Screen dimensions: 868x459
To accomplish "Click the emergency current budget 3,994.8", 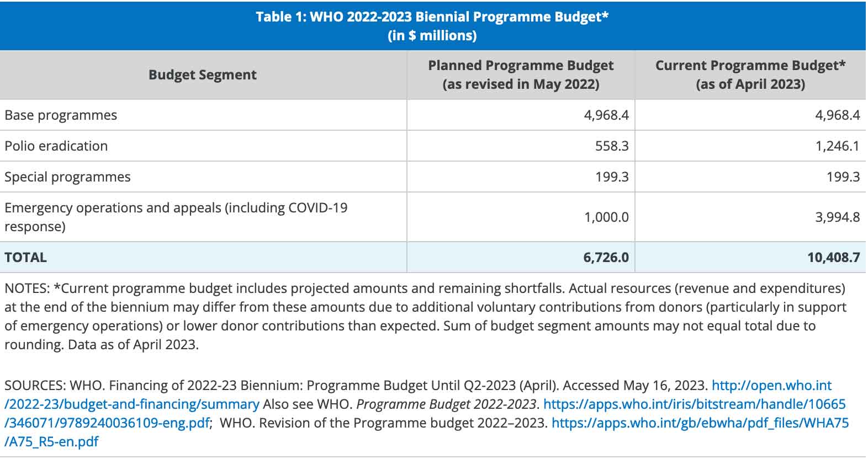I will [837, 217].
